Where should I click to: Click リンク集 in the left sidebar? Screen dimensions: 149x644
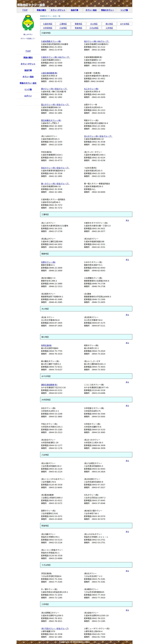pos(28,89)
